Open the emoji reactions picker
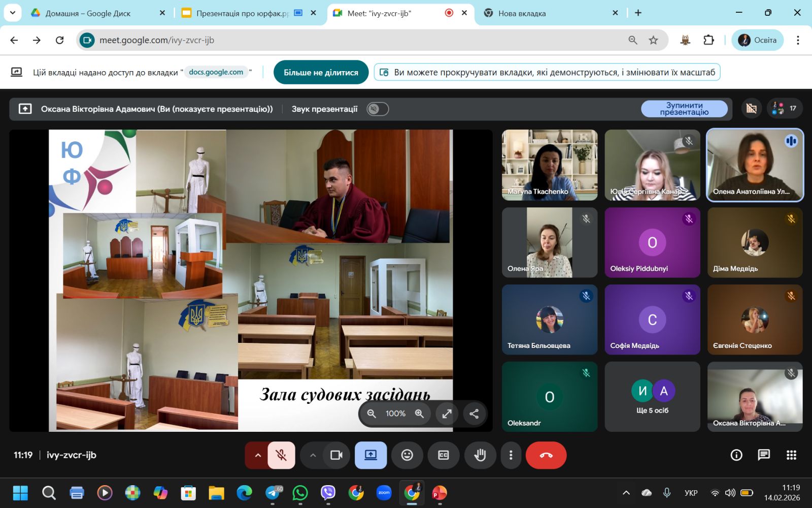 (407, 455)
